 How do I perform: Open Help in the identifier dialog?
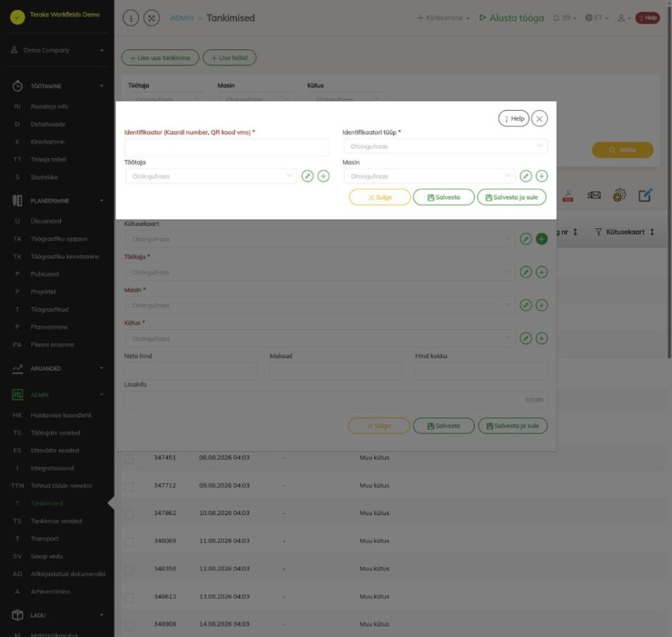pos(513,119)
